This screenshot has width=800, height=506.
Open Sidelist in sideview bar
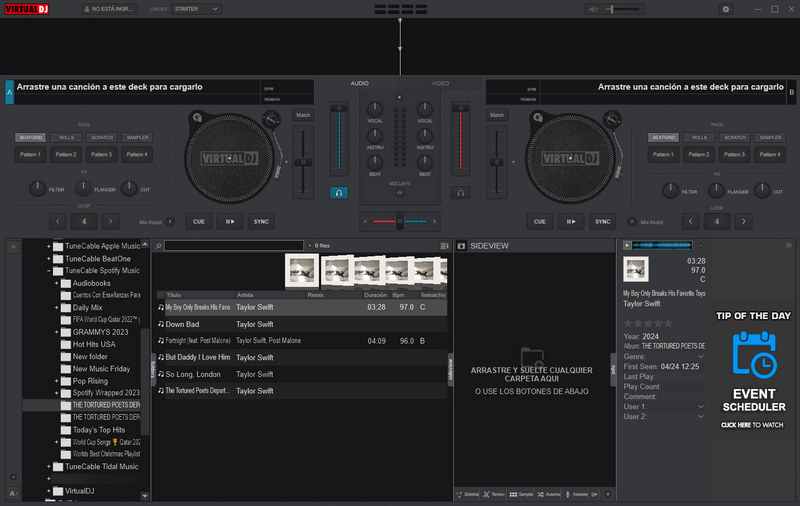click(x=468, y=494)
